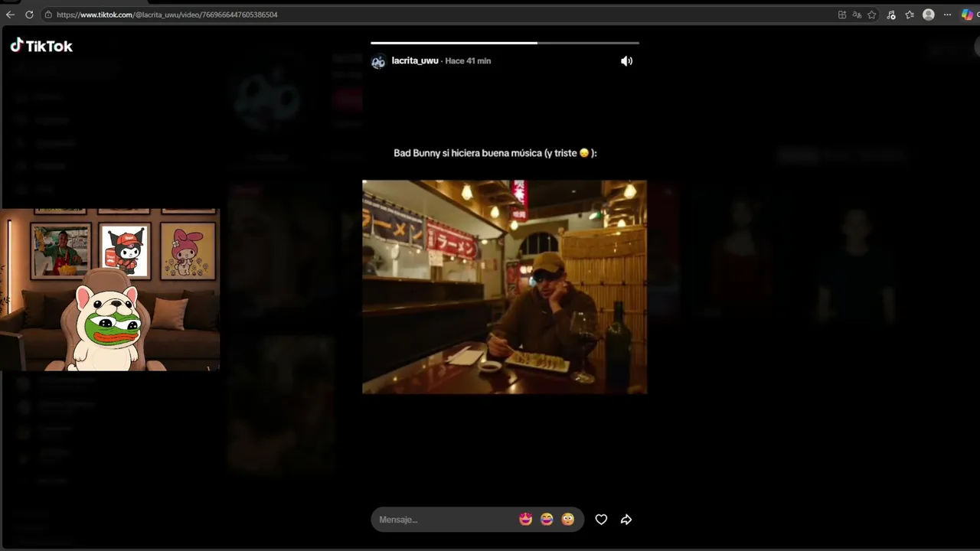
Task: Open the translate page icon
Action: coord(857,15)
